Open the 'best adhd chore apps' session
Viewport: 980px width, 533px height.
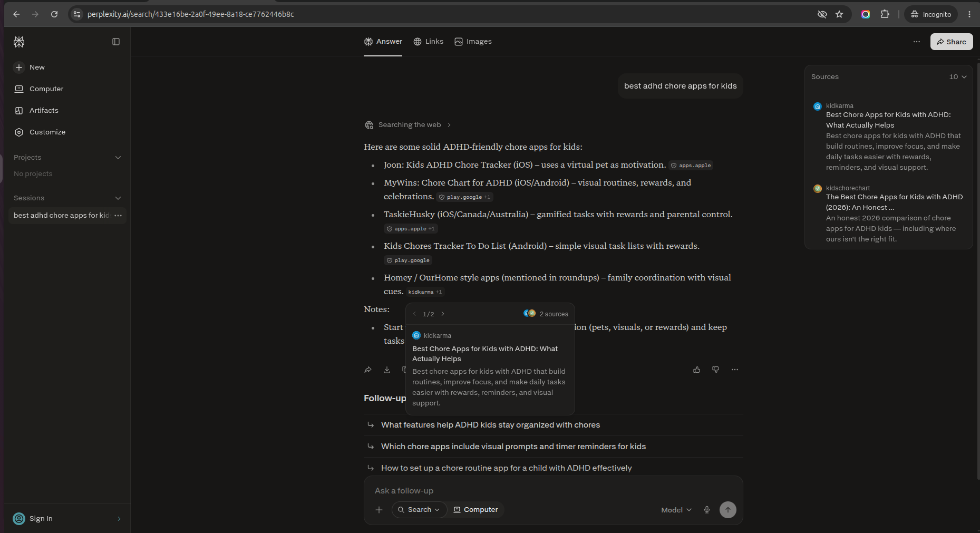pos(61,216)
